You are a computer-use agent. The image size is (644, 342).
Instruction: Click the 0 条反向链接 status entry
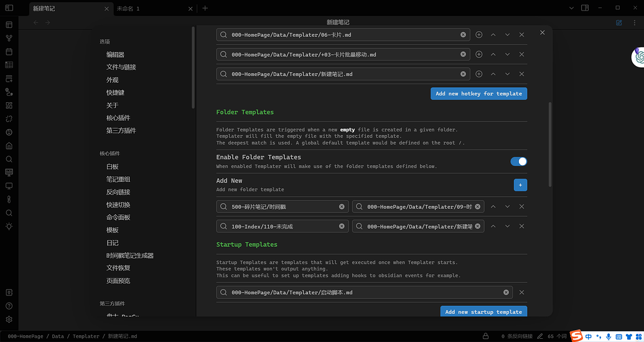click(517, 336)
